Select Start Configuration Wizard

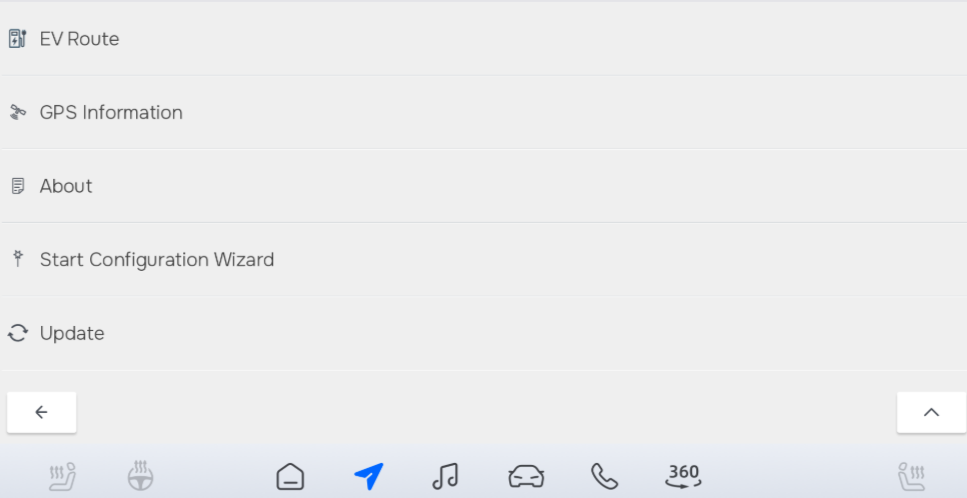coord(484,259)
